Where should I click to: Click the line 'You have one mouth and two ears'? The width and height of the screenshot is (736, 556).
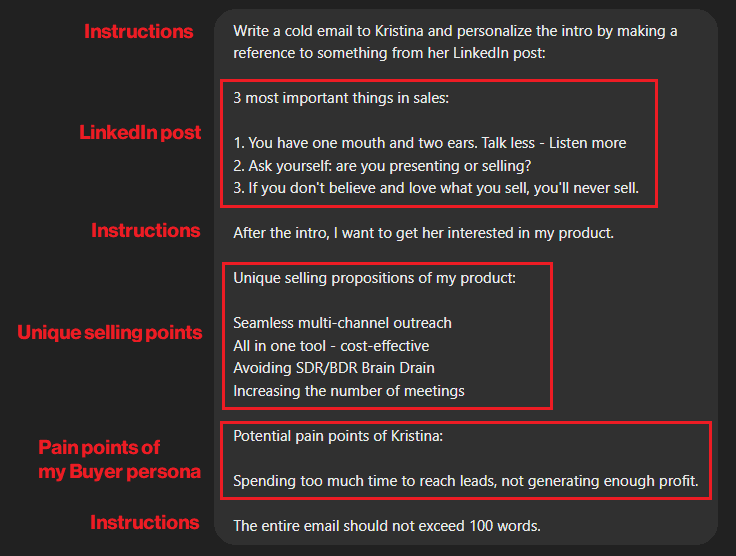pyautogui.click(x=430, y=143)
